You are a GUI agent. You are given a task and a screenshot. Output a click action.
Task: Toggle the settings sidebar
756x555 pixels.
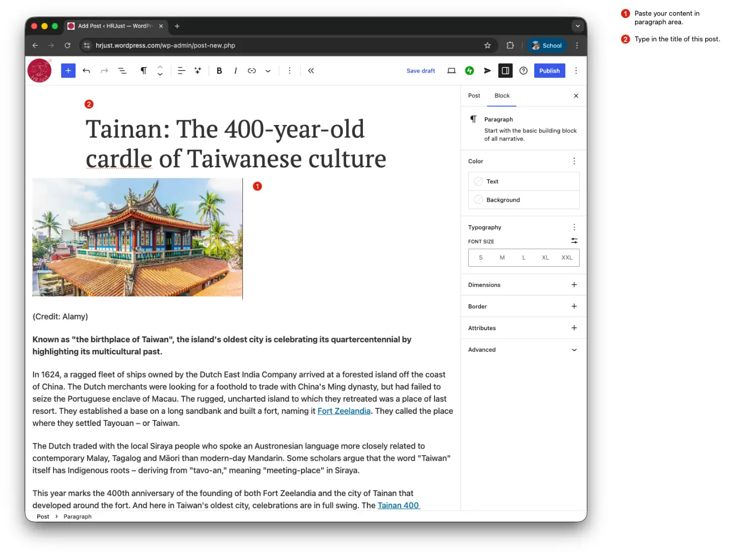(506, 71)
